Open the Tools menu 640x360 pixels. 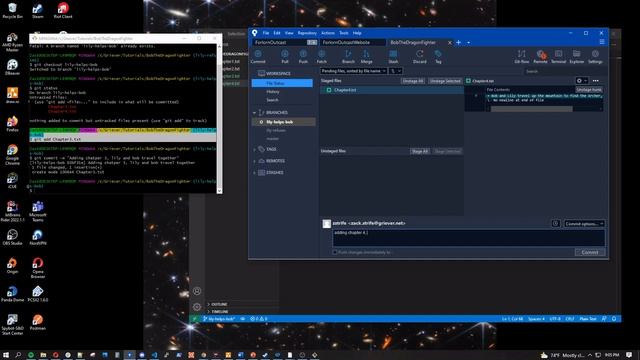[x=344, y=33]
